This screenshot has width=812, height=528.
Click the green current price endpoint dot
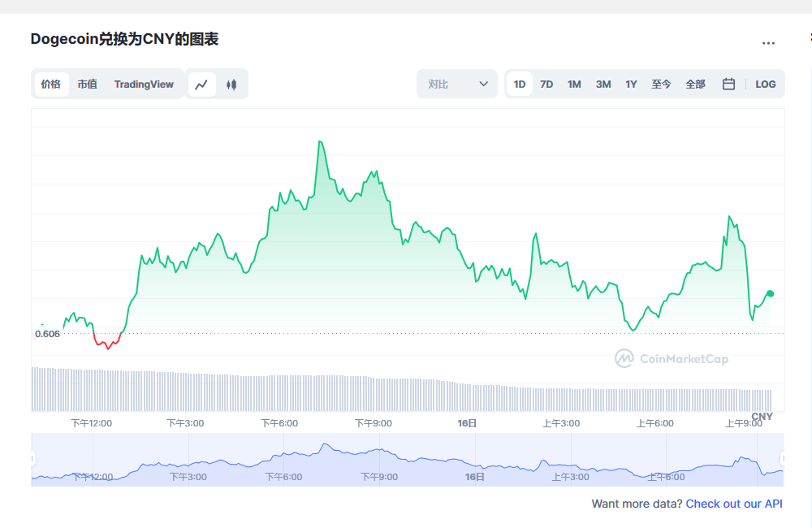tap(770, 294)
